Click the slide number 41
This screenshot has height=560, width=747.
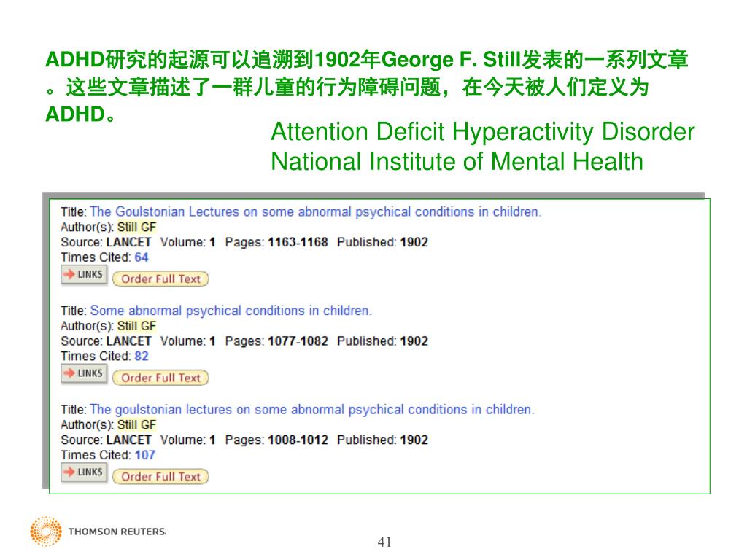[384, 542]
